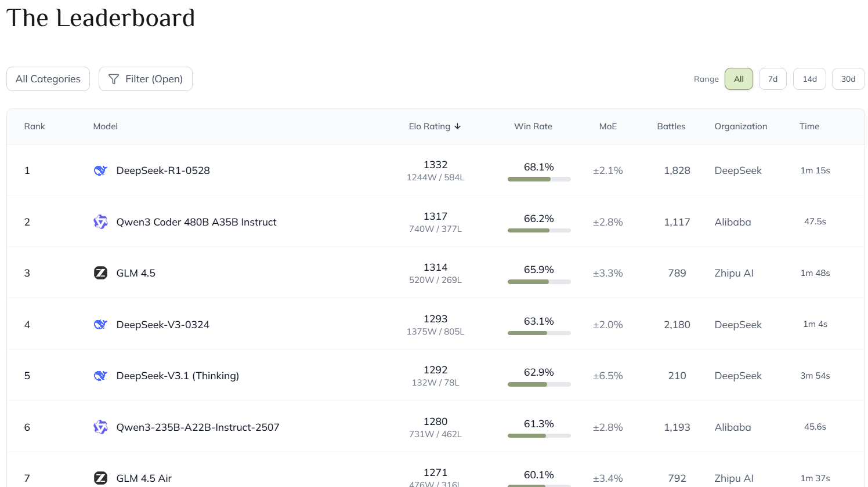Click the Zhipu Z logo beside GLM 4.5
The height and width of the screenshot is (487, 868).
pyautogui.click(x=100, y=273)
